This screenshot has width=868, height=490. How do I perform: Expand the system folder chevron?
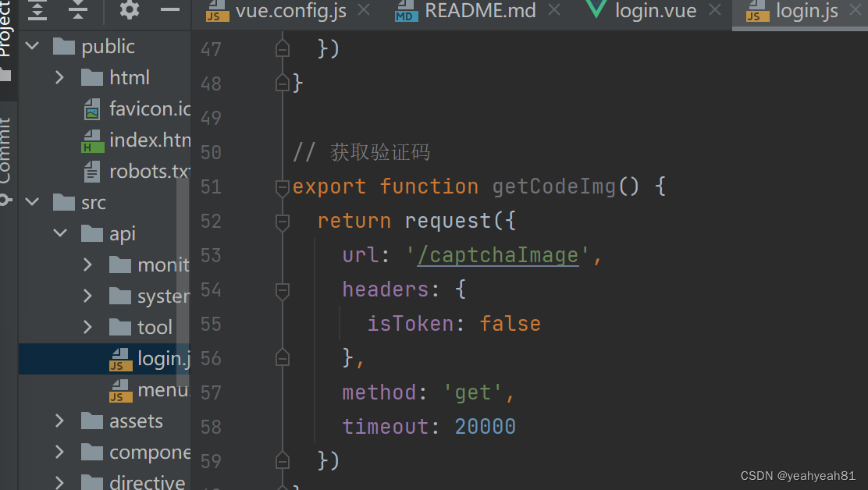click(x=87, y=296)
